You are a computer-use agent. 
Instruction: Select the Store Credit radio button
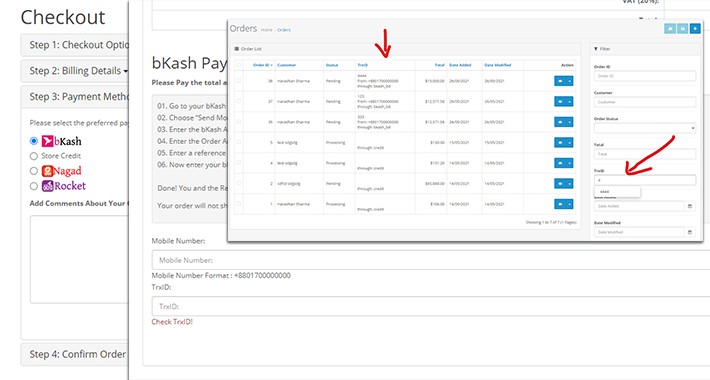click(34, 156)
